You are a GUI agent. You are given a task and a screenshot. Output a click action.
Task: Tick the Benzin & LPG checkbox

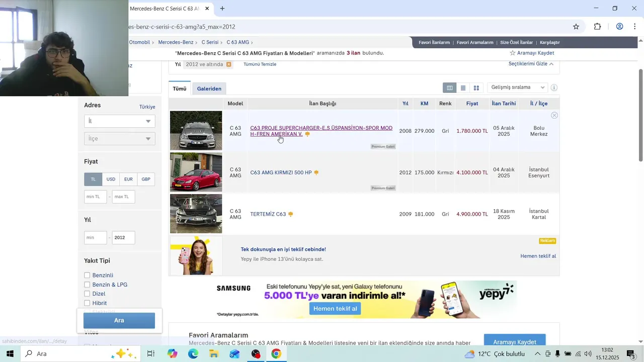coord(87,285)
